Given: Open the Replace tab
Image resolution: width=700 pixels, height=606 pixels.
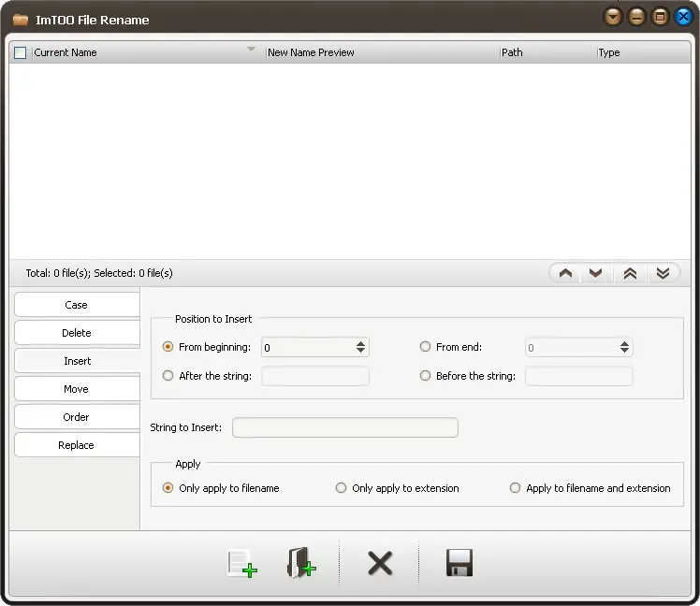Looking at the screenshot, I should [x=77, y=445].
